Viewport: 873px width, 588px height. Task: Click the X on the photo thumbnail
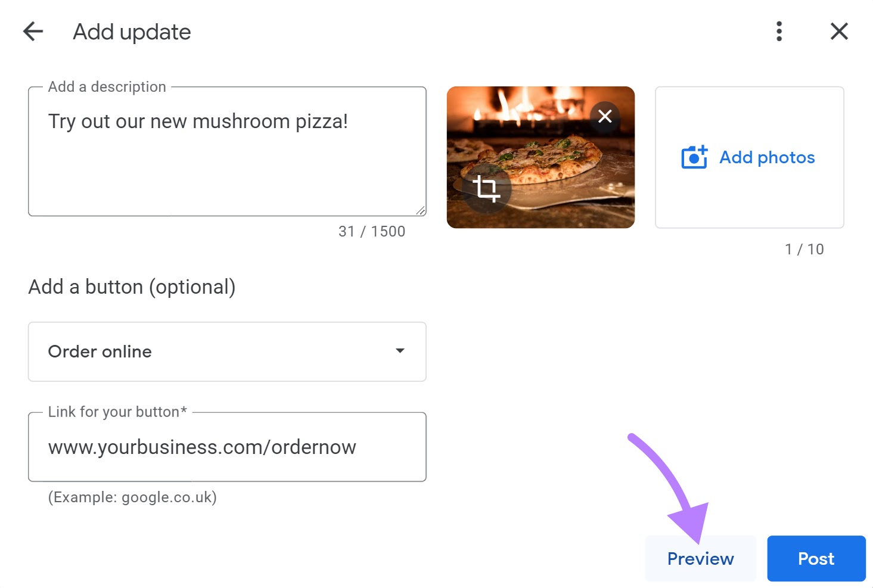[604, 116]
